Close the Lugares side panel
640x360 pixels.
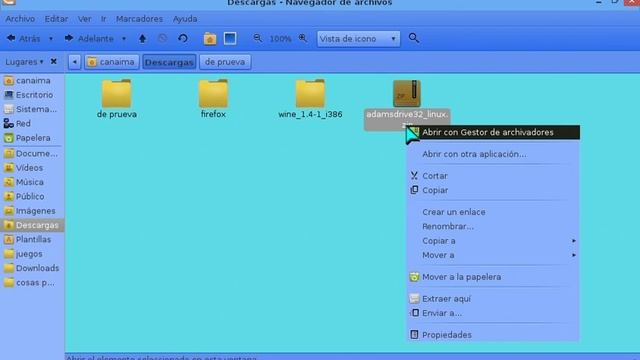click(53, 61)
